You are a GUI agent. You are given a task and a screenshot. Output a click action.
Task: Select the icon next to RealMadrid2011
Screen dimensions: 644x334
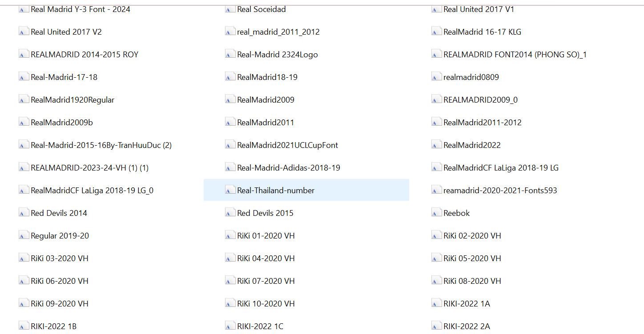pyautogui.click(x=230, y=123)
